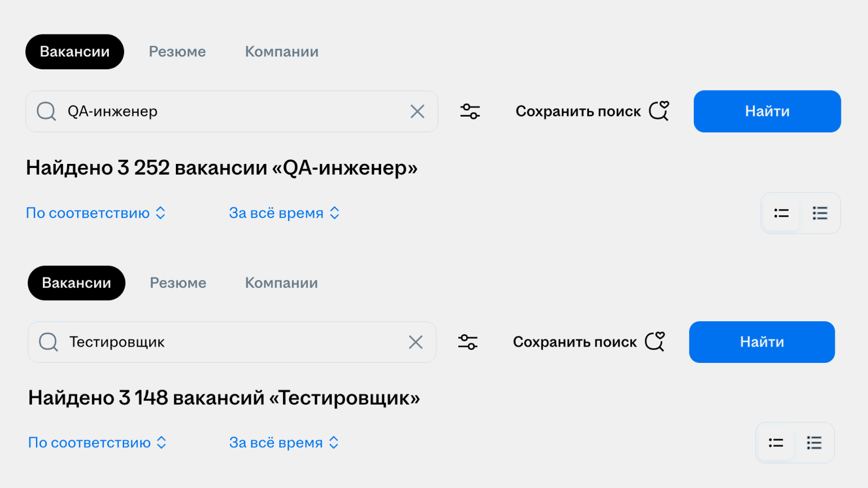Click magnifier icon in QA-инженер field
868x488 pixels.
46,112
